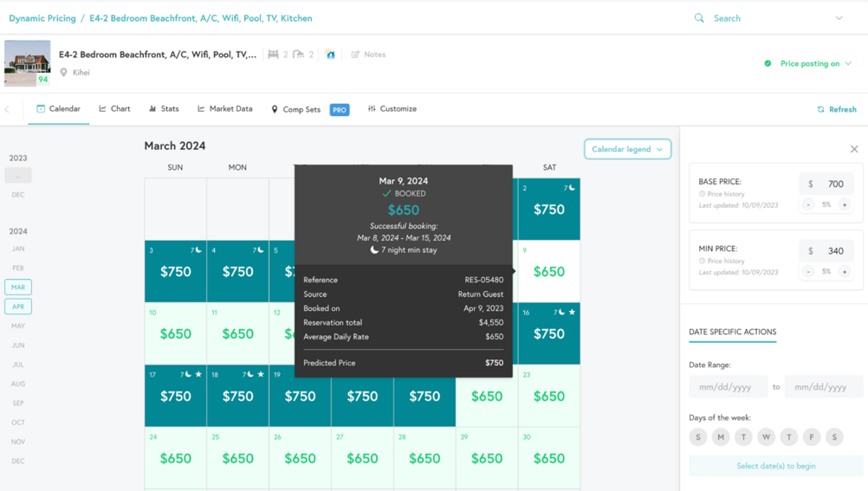The width and height of the screenshot is (868, 491).
Task: Switch to the Market Data tab
Action: click(225, 109)
